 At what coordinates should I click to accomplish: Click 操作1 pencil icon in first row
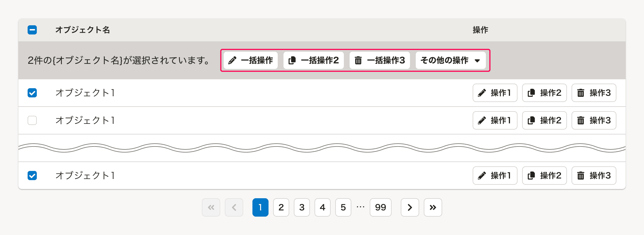point(482,93)
